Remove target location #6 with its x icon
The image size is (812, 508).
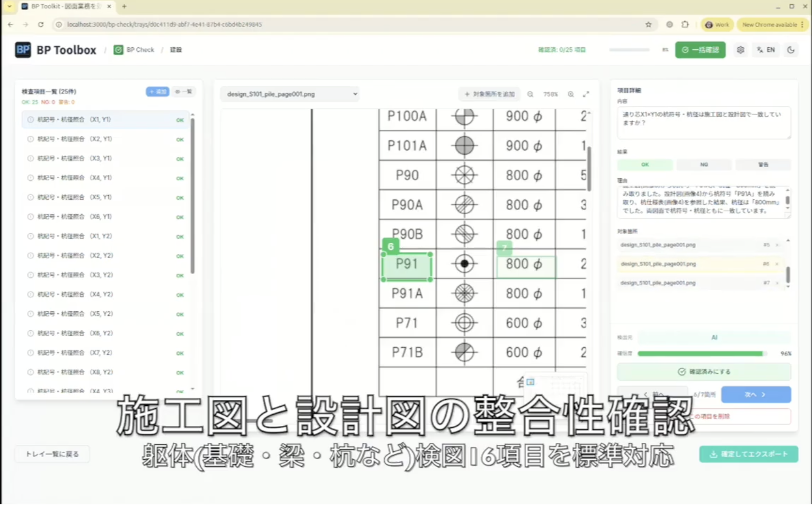777,264
